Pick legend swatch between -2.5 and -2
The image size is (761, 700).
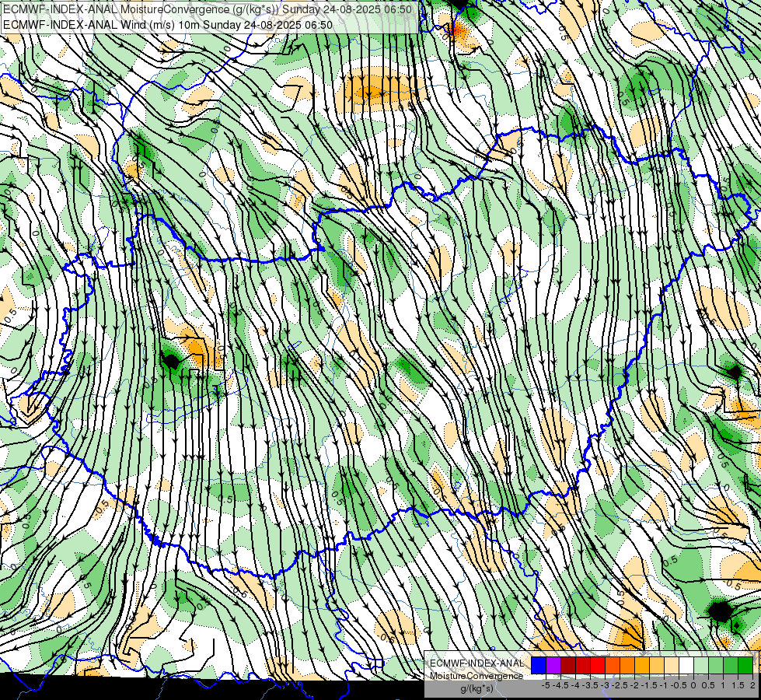pyautogui.click(x=627, y=666)
